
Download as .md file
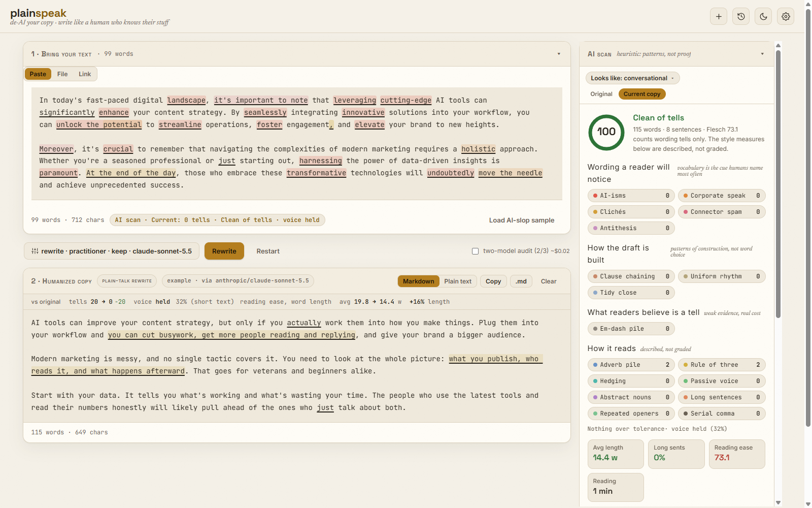point(521,281)
